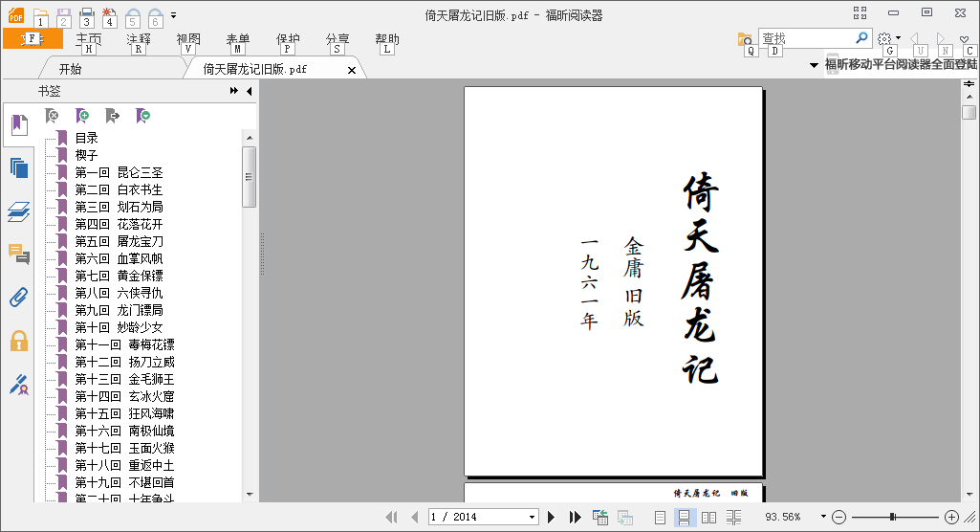Viewport: 980px width, 532px height.
Task: Switch to the 开始 document tab
Action: [x=70, y=69]
